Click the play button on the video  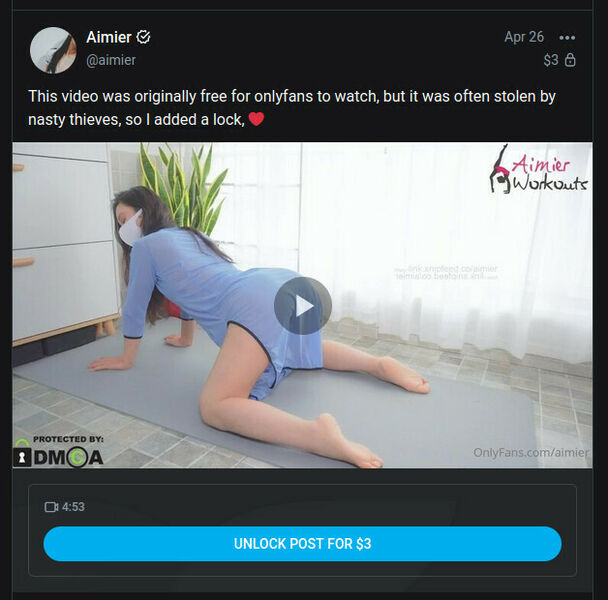click(x=302, y=306)
